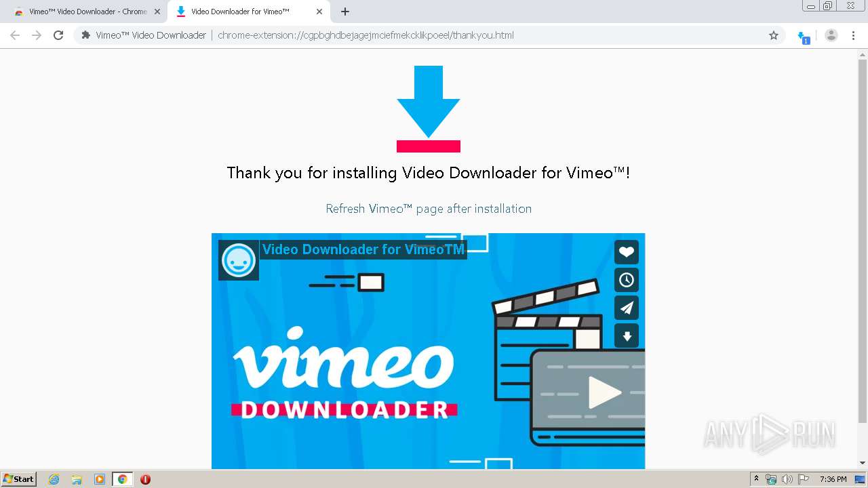Click the Chrome taskbar button

122,479
